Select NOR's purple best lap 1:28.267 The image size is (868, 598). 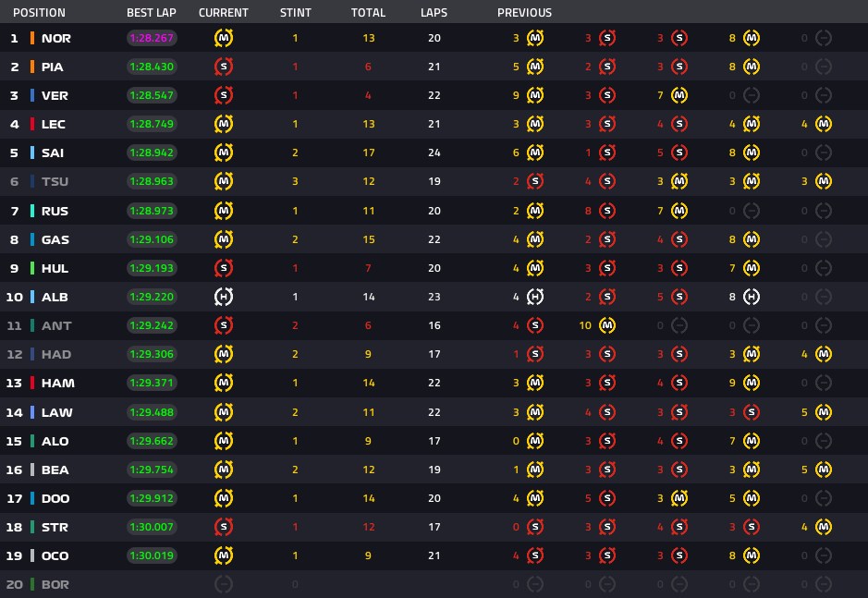tap(152, 38)
